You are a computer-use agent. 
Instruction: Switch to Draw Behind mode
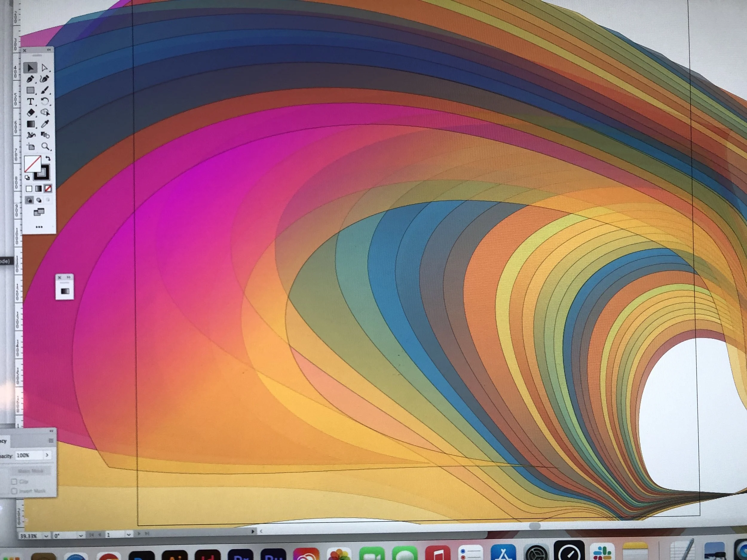tap(39, 200)
